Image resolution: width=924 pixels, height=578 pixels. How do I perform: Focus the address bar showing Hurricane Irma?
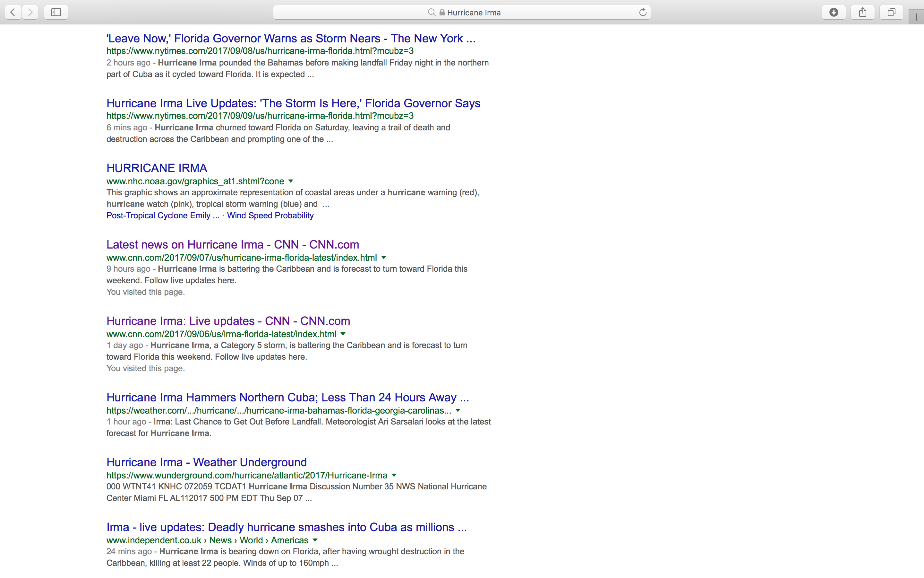tap(462, 12)
